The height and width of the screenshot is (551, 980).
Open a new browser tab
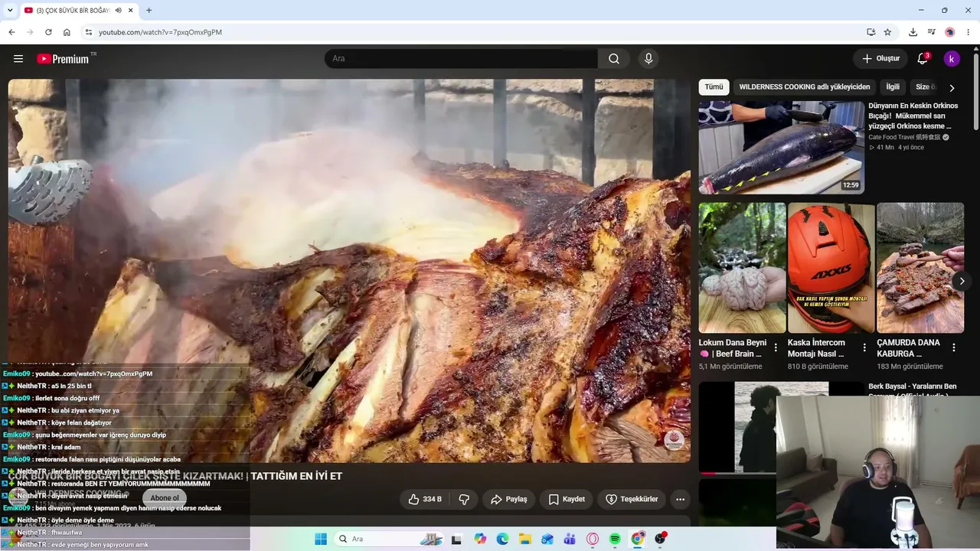tap(149, 11)
